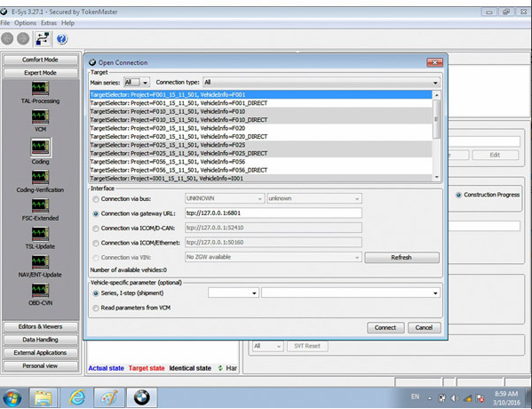Click the gateway URL input field
532x409 pixels.
pyautogui.click(x=274, y=213)
